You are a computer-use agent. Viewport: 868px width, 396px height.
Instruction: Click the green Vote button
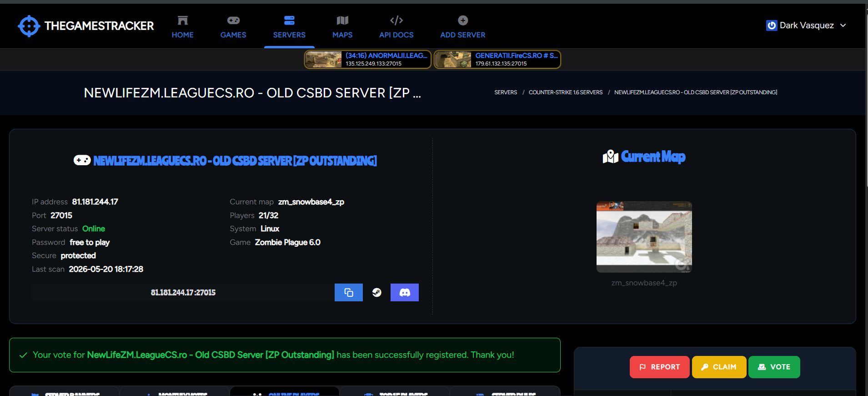(x=774, y=367)
